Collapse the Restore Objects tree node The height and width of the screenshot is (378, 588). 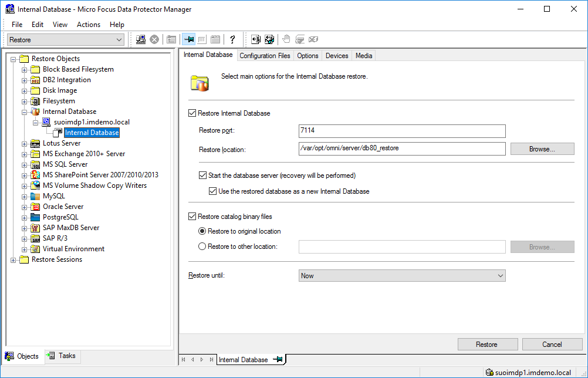13,59
